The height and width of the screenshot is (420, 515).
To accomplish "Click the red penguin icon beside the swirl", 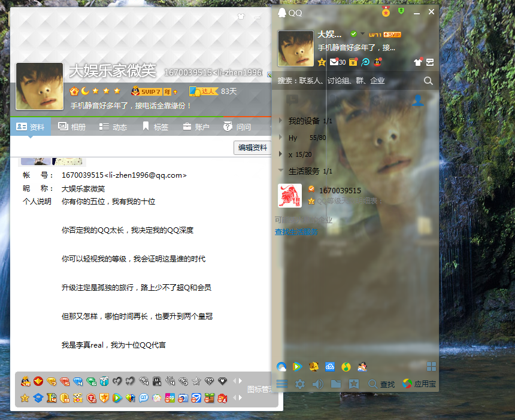I will pyautogui.click(x=378, y=62).
